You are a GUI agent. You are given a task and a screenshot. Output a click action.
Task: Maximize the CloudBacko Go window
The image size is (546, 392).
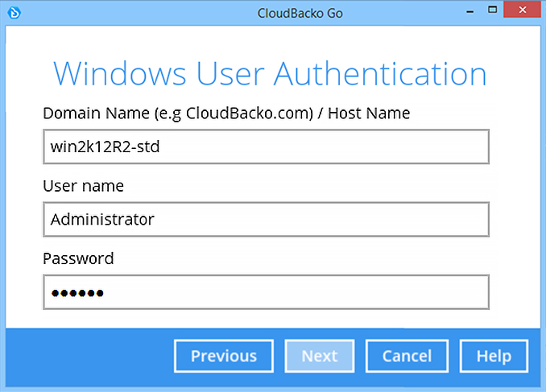click(x=492, y=10)
